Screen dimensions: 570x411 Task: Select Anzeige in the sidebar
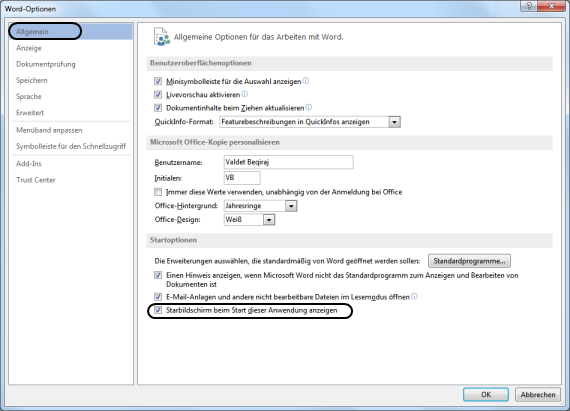click(29, 48)
